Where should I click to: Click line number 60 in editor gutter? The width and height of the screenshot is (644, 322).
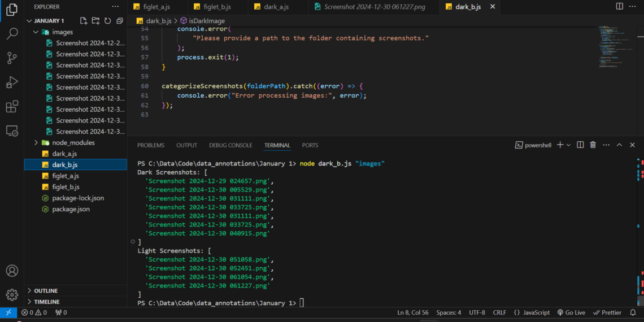145,86
